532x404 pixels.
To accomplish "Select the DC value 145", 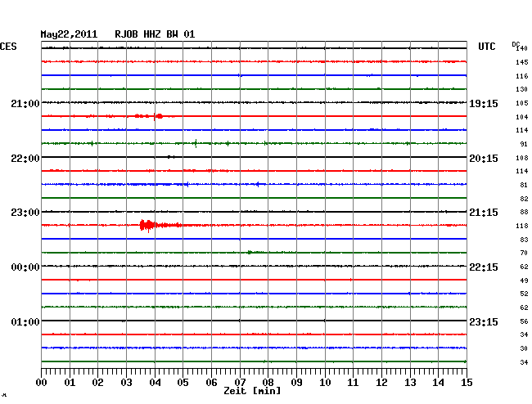I will pyautogui.click(x=522, y=62).
